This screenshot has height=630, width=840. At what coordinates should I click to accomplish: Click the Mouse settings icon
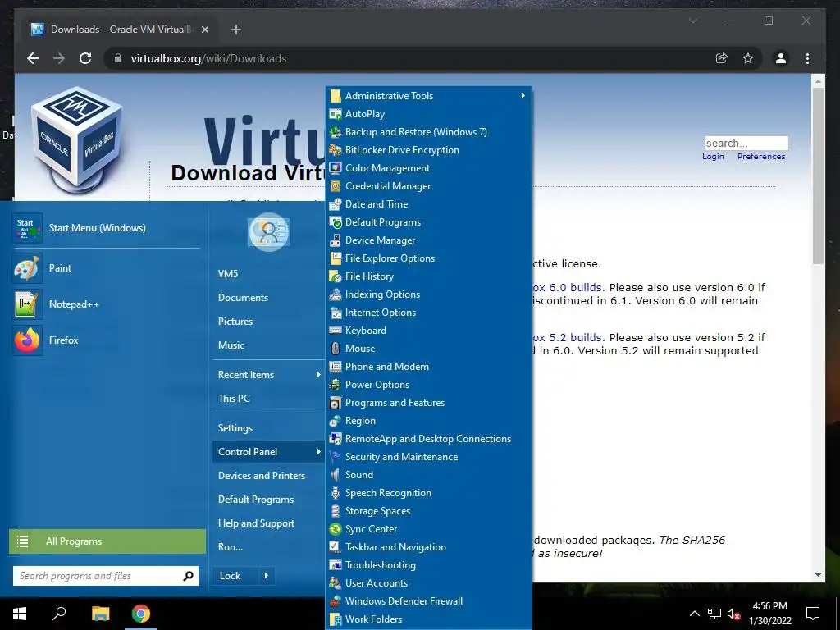[x=336, y=348]
